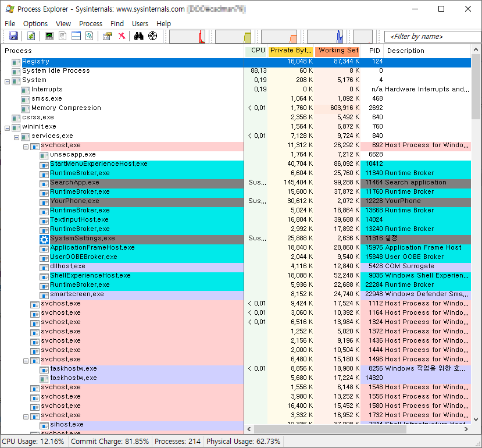482x448 pixels.
Task: Click the unsecapp.exe process icon
Action: (44, 156)
